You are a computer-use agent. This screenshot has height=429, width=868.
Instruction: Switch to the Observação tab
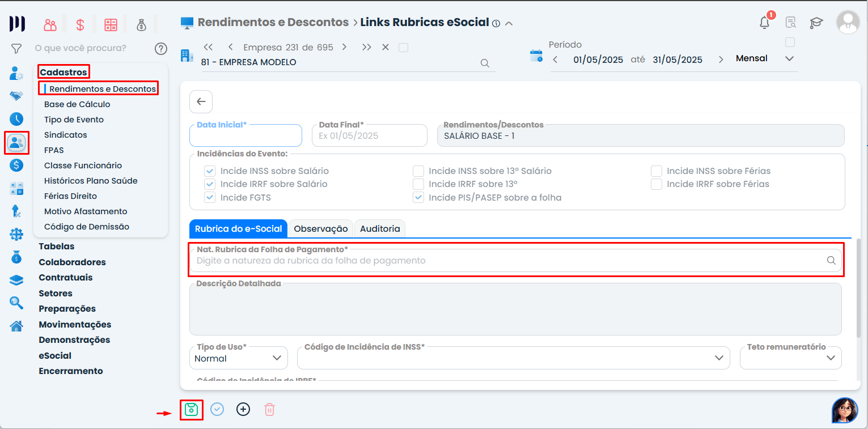click(x=320, y=229)
